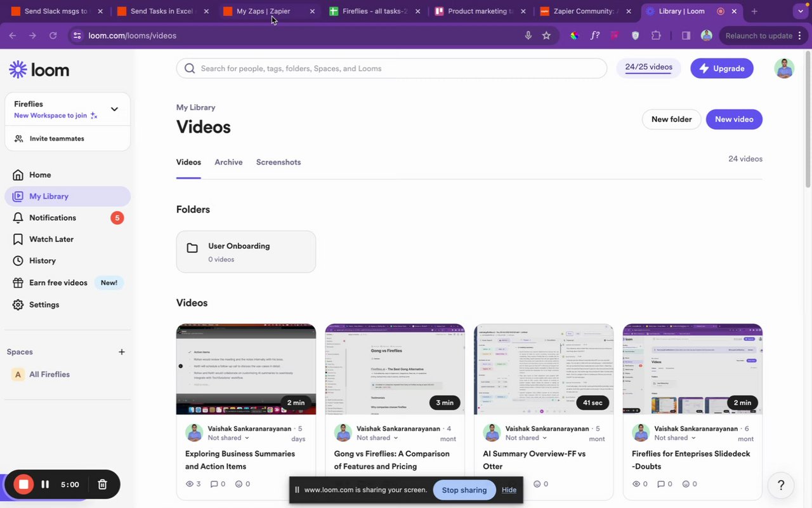Switch to the My Zaps Zapier browser tab
812x508 pixels.
[x=269, y=11]
